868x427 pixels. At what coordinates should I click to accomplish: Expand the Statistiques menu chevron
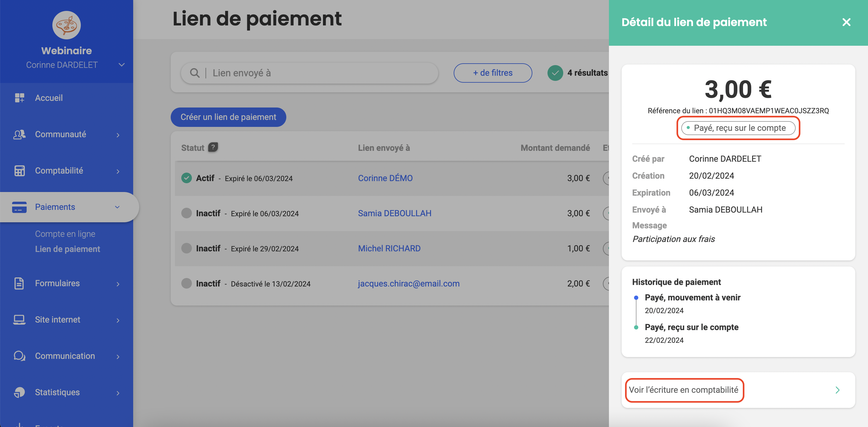point(118,393)
